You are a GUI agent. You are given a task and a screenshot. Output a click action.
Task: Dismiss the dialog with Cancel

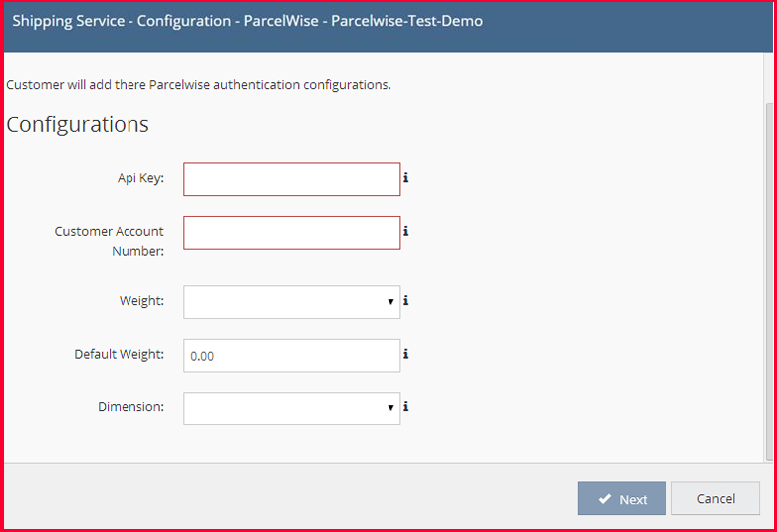pos(715,498)
